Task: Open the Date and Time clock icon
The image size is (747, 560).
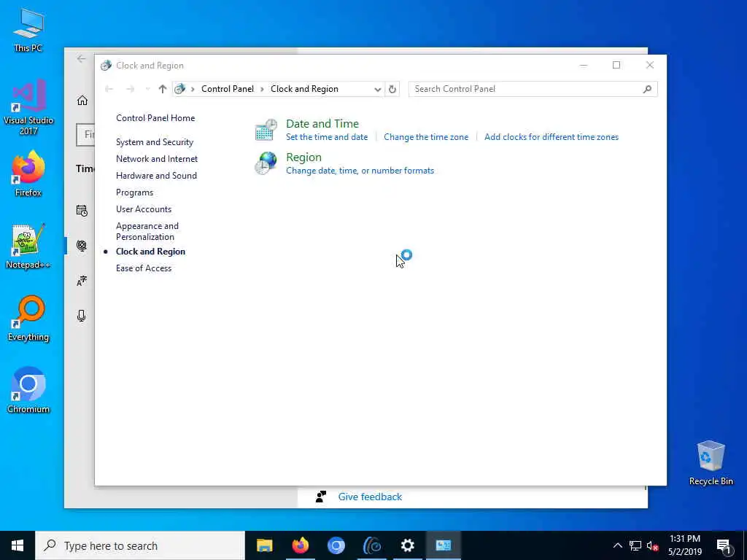Action: tap(266, 130)
